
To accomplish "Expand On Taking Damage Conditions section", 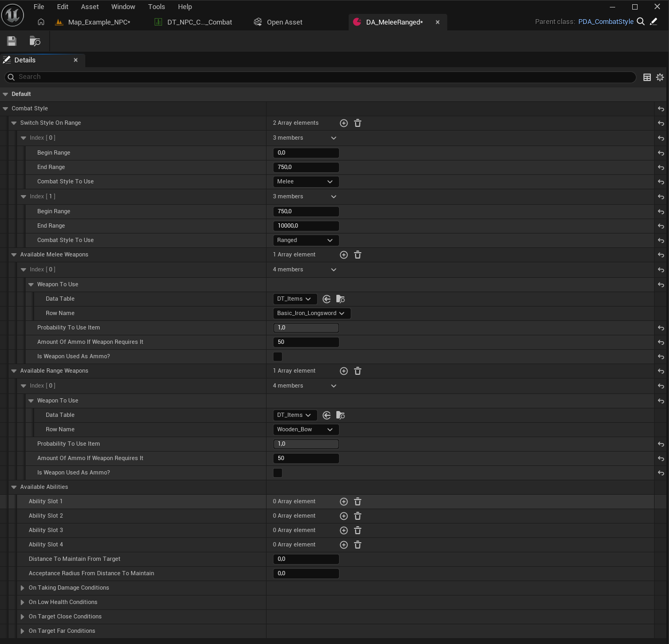I will (x=22, y=588).
